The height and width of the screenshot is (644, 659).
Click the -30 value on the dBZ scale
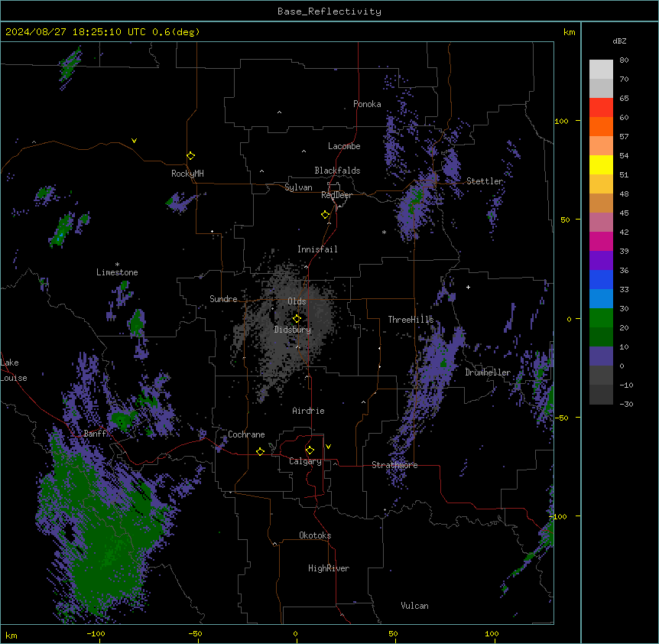[x=626, y=404]
